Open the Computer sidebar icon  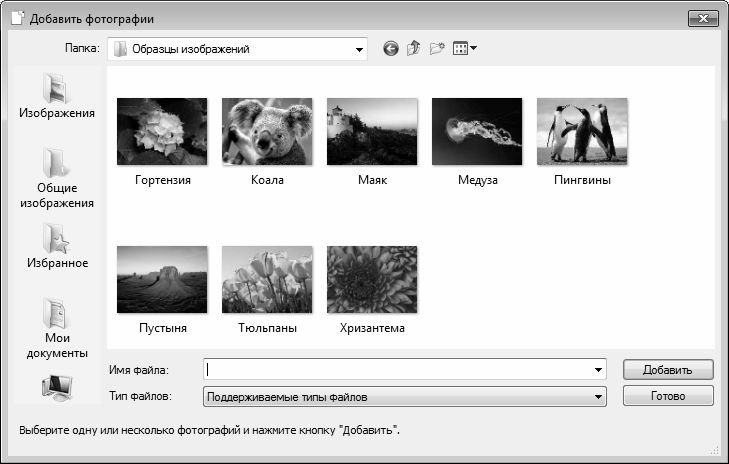(57, 388)
